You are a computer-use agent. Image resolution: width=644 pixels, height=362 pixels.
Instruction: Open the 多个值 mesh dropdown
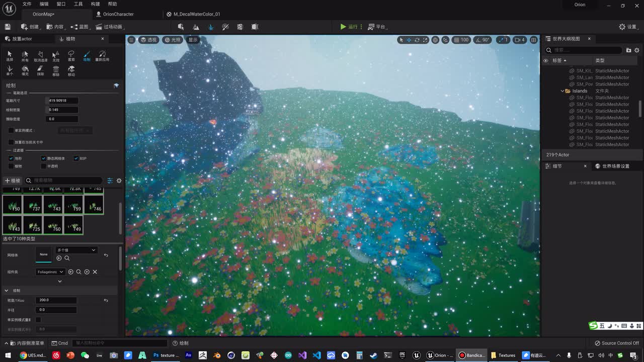coord(76,250)
